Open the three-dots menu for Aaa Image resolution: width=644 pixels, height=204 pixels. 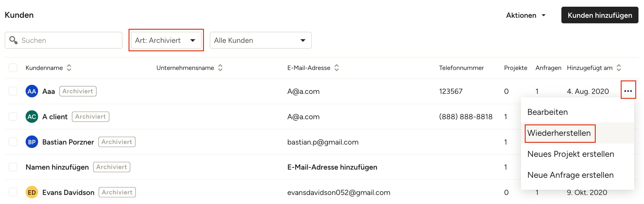coord(628,91)
